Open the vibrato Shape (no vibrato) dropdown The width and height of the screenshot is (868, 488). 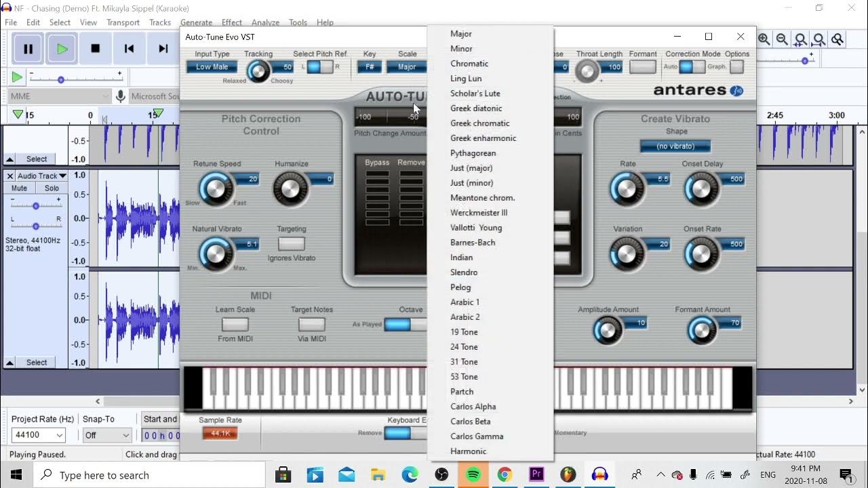tap(675, 146)
